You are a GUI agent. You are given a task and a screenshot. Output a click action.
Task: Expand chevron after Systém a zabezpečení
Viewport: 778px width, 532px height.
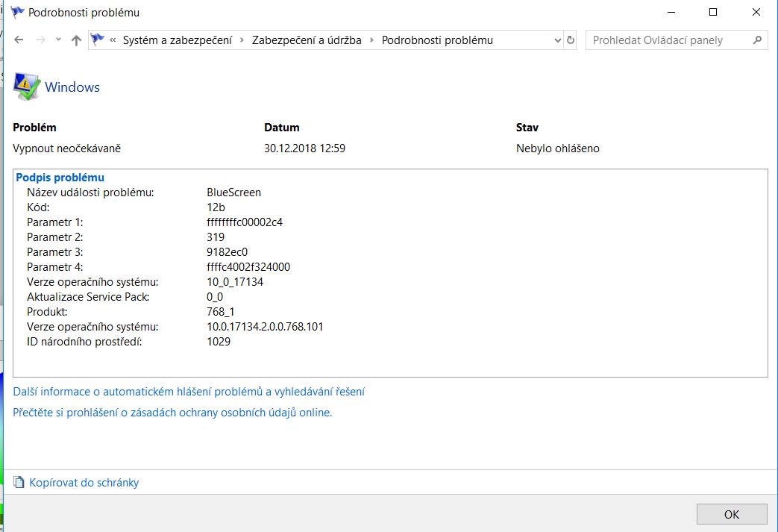[x=242, y=40]
